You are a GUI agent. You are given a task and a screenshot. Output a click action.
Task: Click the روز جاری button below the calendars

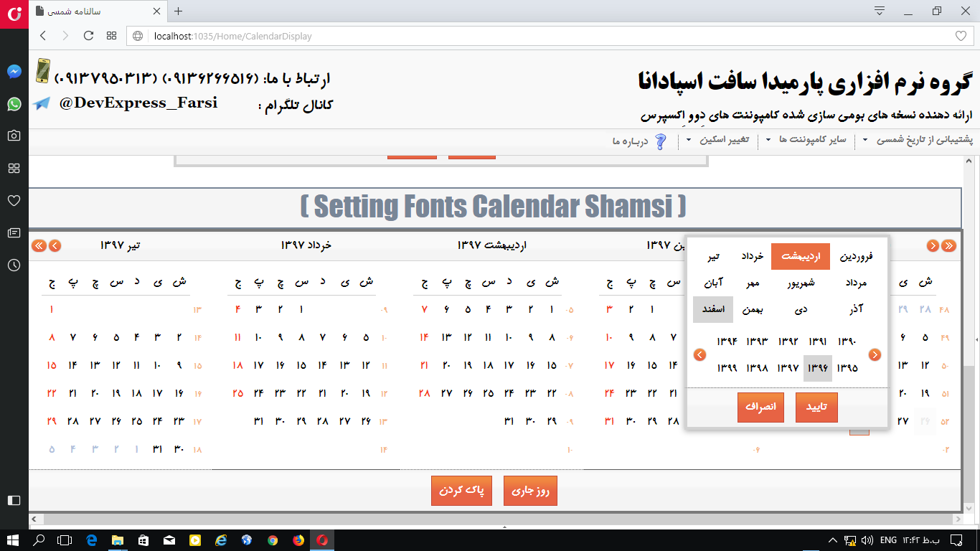click(530, 491)
